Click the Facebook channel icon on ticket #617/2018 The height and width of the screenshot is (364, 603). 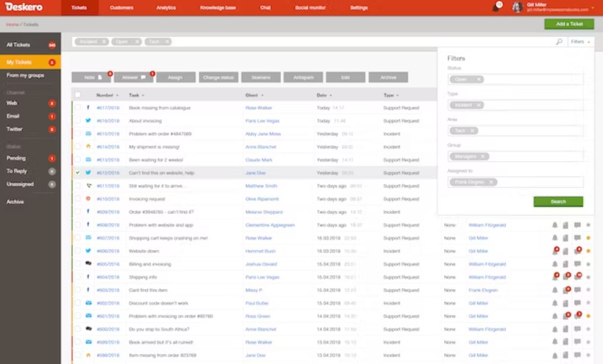(88, 108)
